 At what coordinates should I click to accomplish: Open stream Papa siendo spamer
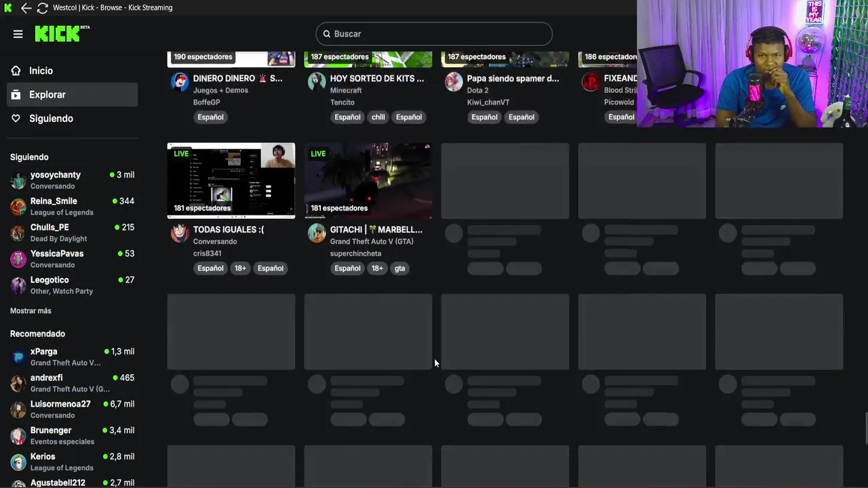pyautogui.click(x=513, y=79)
